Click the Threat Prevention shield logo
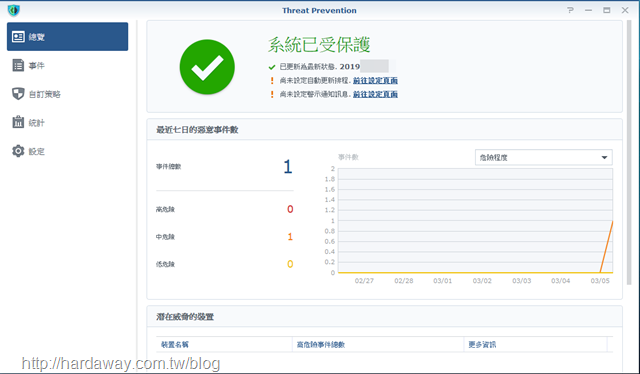Image resolution: width=640 pixels, height=374 pixels. point(13,10)
